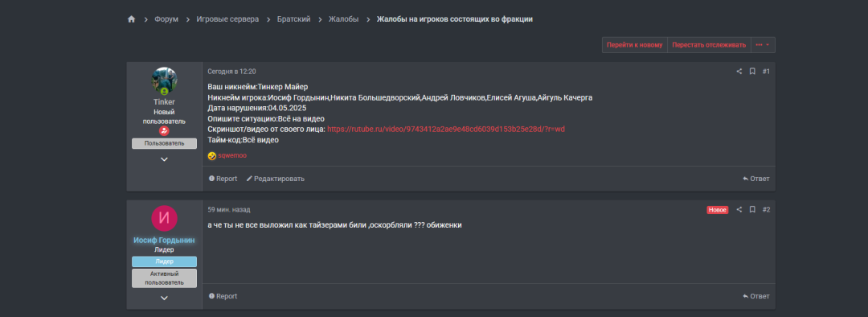868x317 pixels.
Task: Expand Tinker's user info chevron
Action: [x=165, y=159]
